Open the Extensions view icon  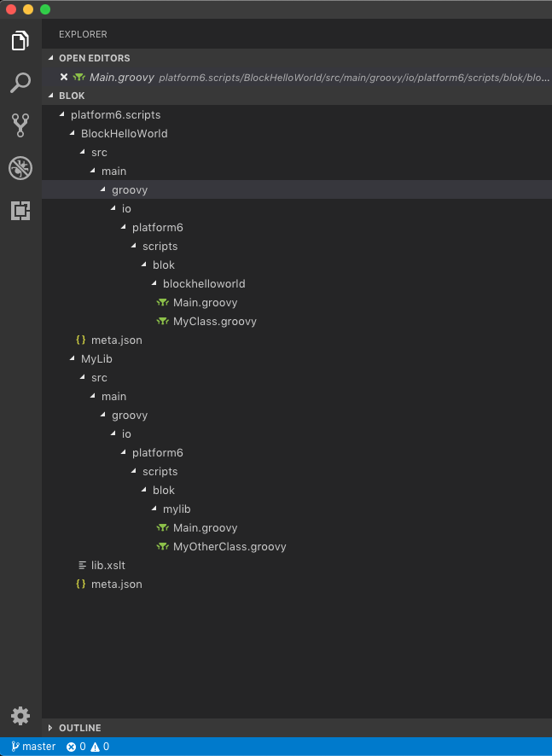click(x=20, y=210)
